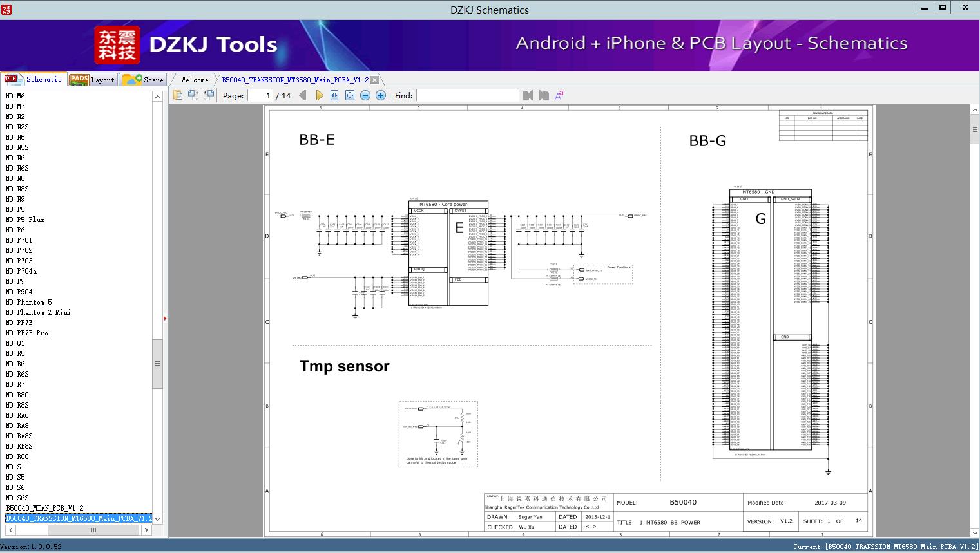This screenshot has height=553, width=980.
Task: Choose the 'NO PP7F Pro' list entry
Action: (x=27, y=333)
